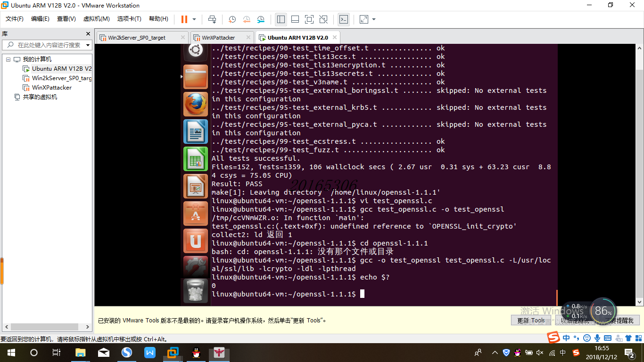
Task: Close the Ubuntu ARM V12B V2.0 tab
Action: tap(335, 37)
